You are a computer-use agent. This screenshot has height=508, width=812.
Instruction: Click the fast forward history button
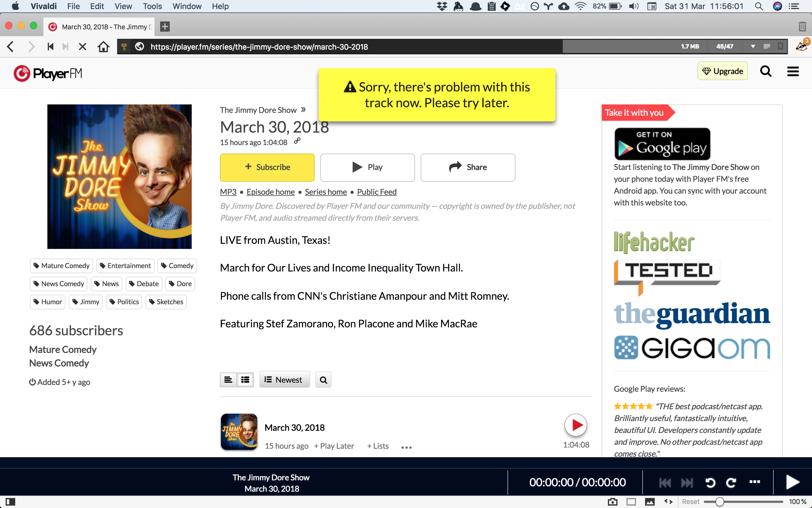tap(66, 47)
